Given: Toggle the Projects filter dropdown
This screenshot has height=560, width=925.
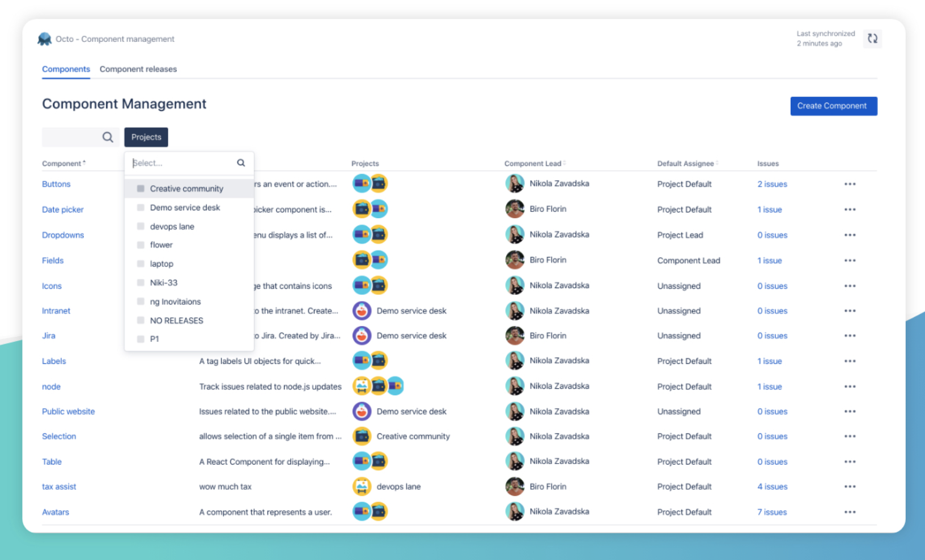Looking at the screenshot, I should pyautogui.click(x=146, y=137).
